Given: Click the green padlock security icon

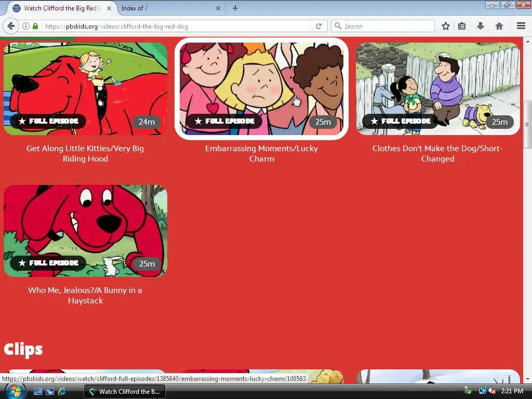Looking at the screenshot, I should pyautogui.click(x=35, y=26).
